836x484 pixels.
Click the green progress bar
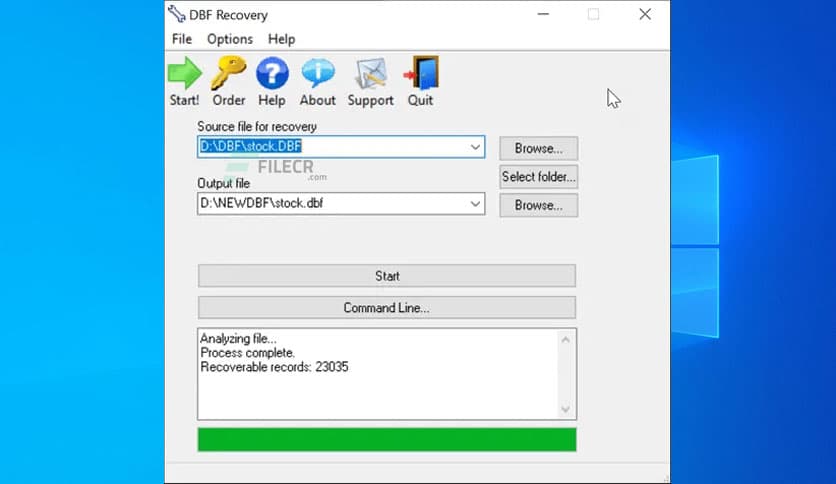point(387,440)
